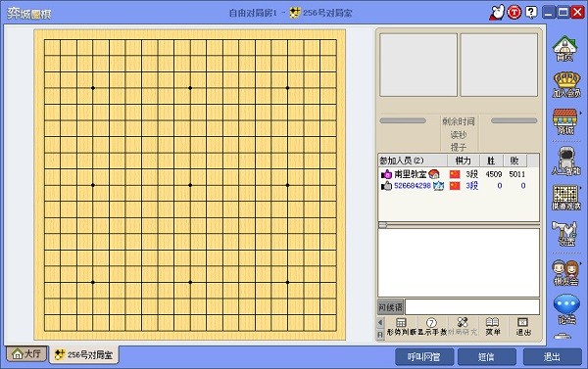Image resolution: width=588 pixels, height=369 pixels.
Task: Sort by the 败 losses column header
Action: point(514,161)
